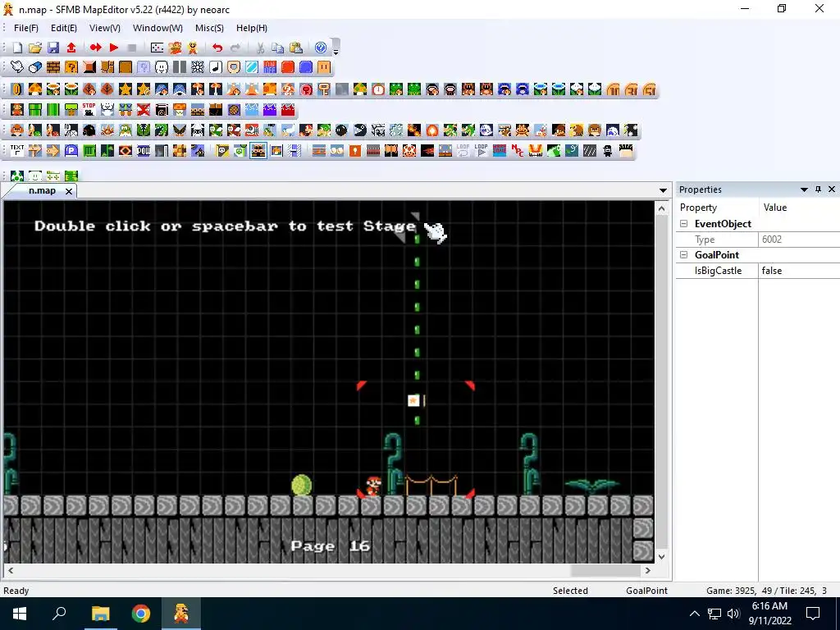Choose the TEXT event object
The image size is (840, 630).
[17, 151]
